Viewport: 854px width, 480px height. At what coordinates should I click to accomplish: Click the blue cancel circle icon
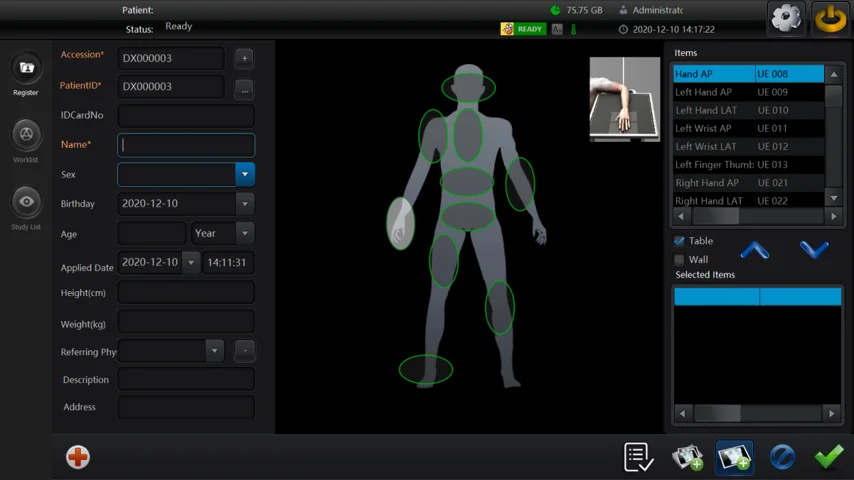[782, 457]
